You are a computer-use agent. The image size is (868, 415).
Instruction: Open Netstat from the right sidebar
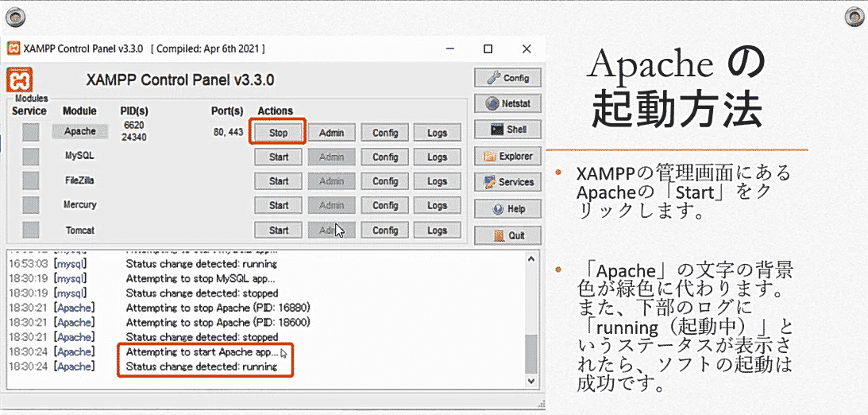(x=507, y=103)
